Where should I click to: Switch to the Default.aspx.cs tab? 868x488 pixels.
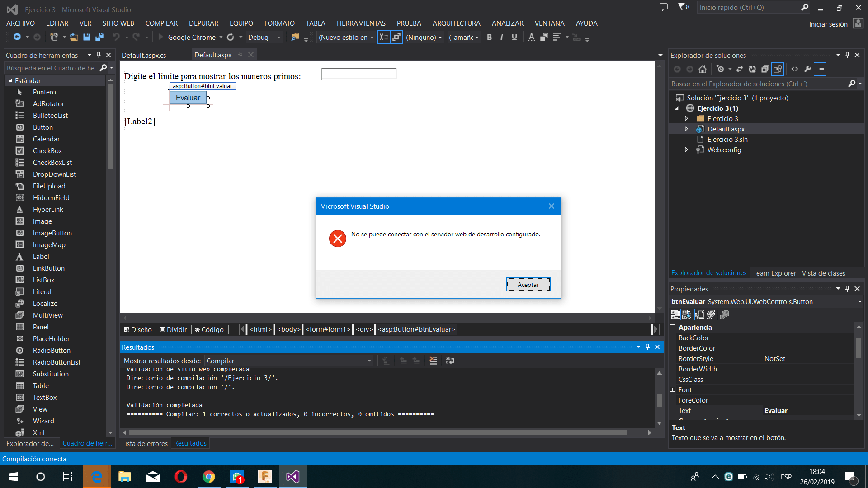[144, 55]
